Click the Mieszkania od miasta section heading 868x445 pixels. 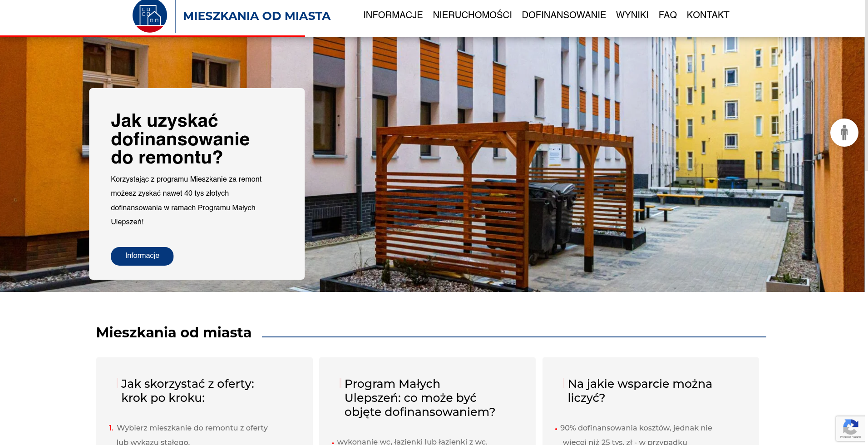pos(173,332)
